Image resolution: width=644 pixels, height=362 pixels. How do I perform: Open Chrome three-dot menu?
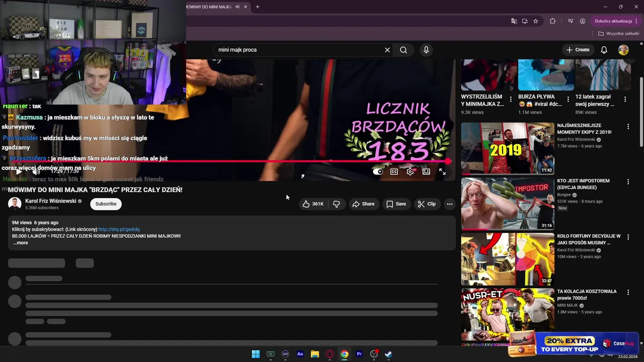(x=636, y=21)
